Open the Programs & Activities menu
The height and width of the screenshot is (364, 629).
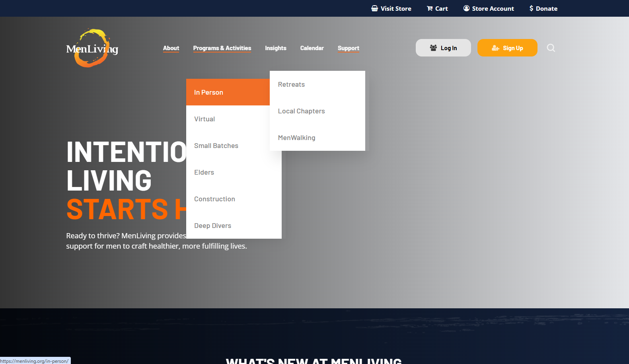point(222,48)
